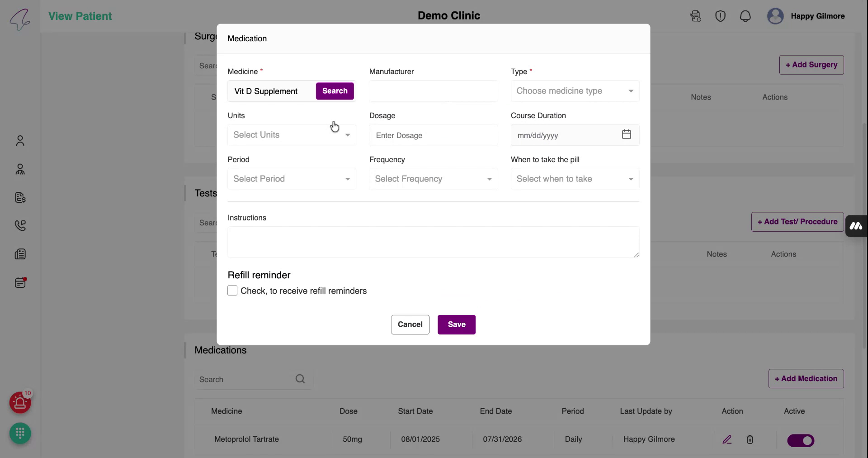The image size is (868, 458).
Task: Click the notification bell in the top bar
Action: click(x=745, y=16)
